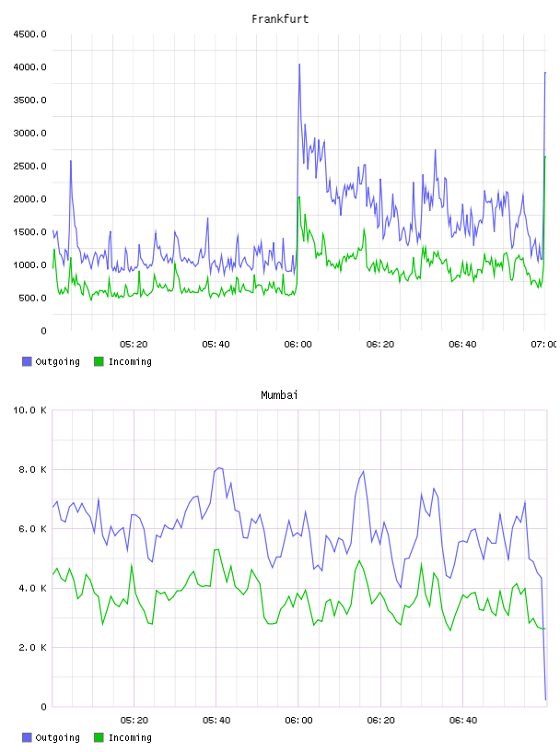Screen dimensions: 560x752
Task: Click Frankfurt's green Incoming legend swatch
Action: point(99,361)
